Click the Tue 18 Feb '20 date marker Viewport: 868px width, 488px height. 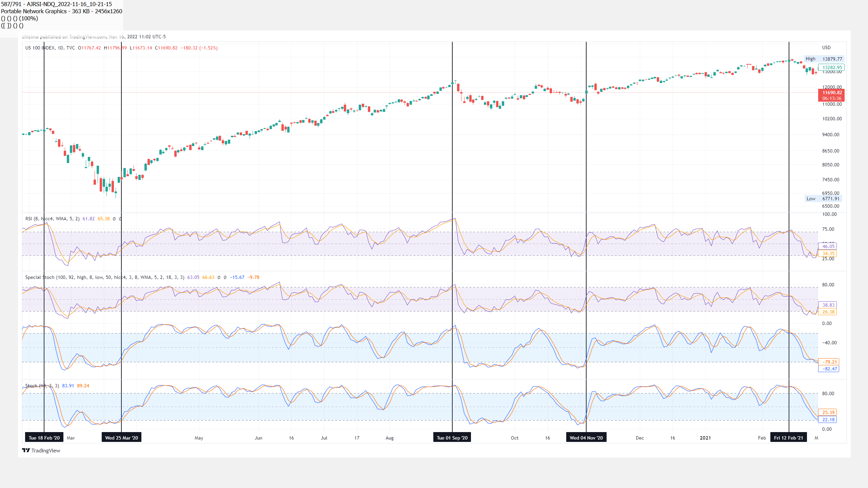[x=44, y=438]
